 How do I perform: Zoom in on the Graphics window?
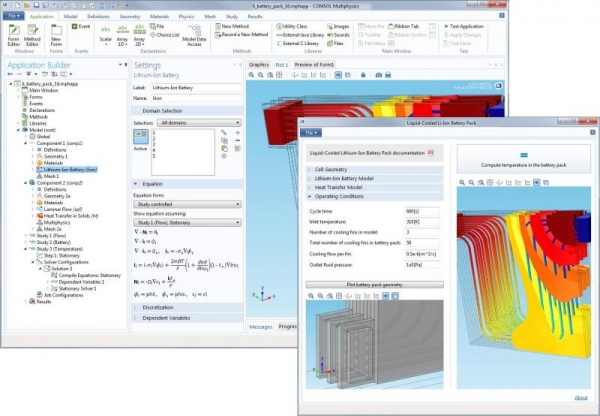tap(251, 75)
